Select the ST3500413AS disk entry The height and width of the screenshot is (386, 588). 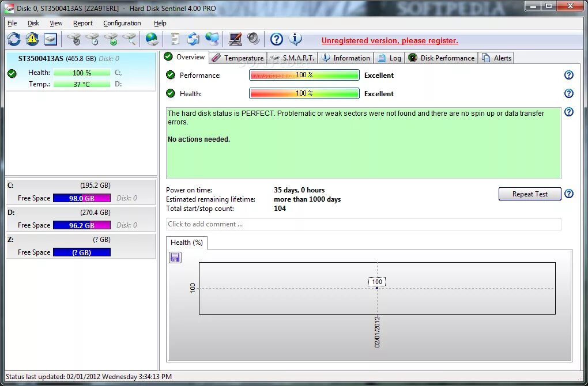[81, 71]
